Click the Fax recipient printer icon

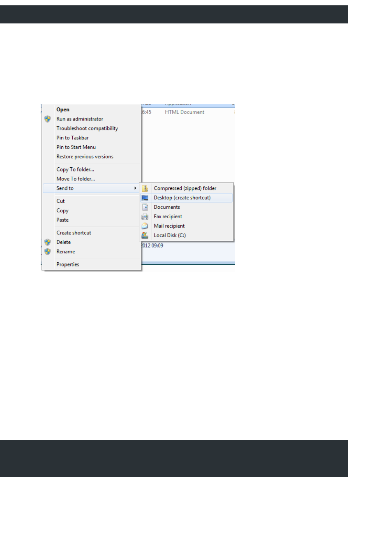pos(145,217)
